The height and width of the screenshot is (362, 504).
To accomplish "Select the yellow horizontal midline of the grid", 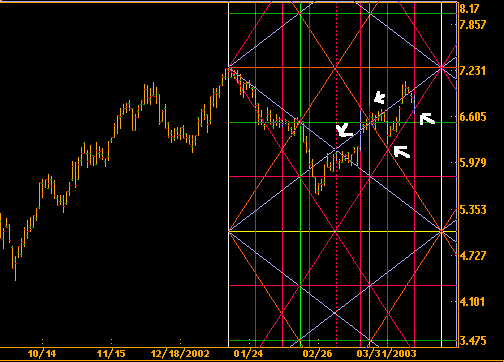I will pyautogui.click(x=342, y=231).
